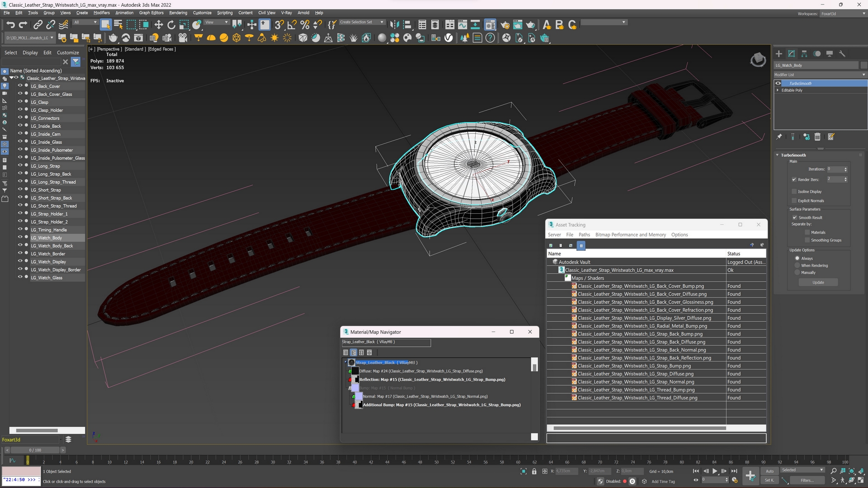
Task: Activate the Rotate tool icon
Action: 171,25
